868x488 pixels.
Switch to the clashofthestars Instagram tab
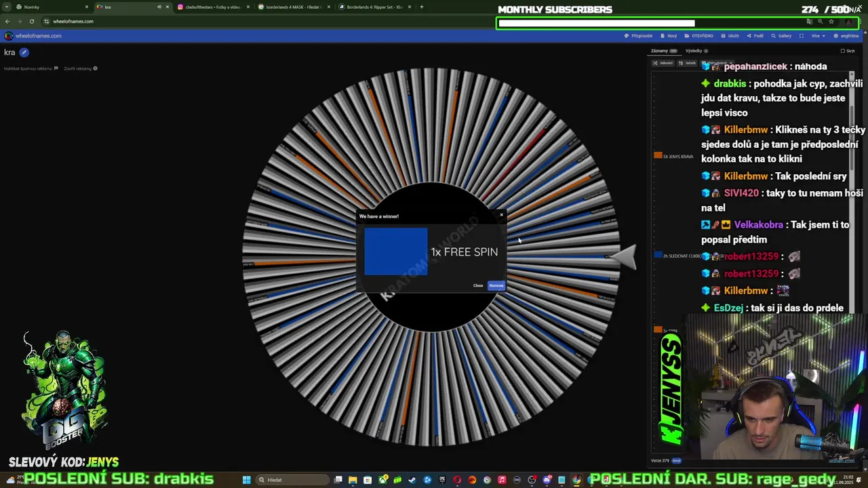213,7
